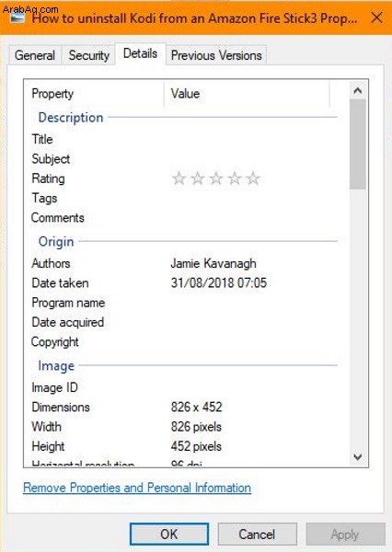Select the Date taken value

point(219,283)
